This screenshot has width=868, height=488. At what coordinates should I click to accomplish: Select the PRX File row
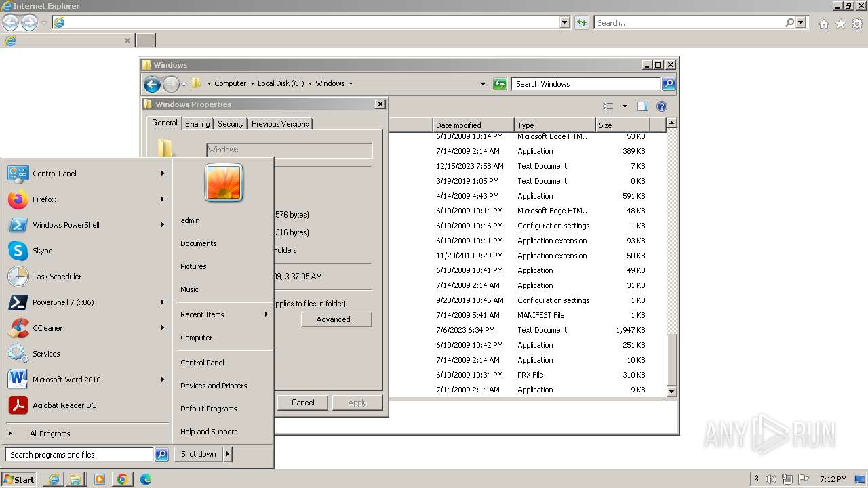(x=529, y=375)
